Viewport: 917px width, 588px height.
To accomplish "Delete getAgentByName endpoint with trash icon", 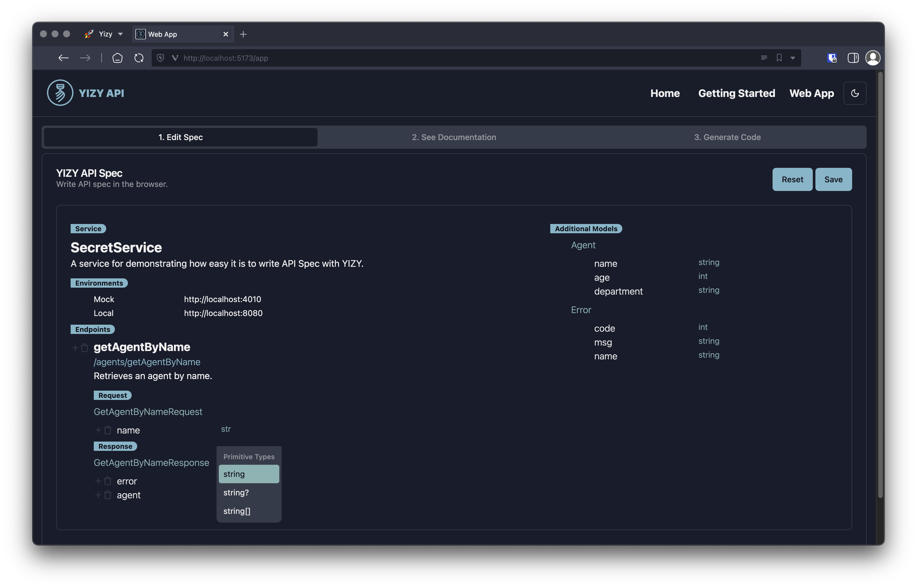I will pyautogui.click(x=85, y=348).
